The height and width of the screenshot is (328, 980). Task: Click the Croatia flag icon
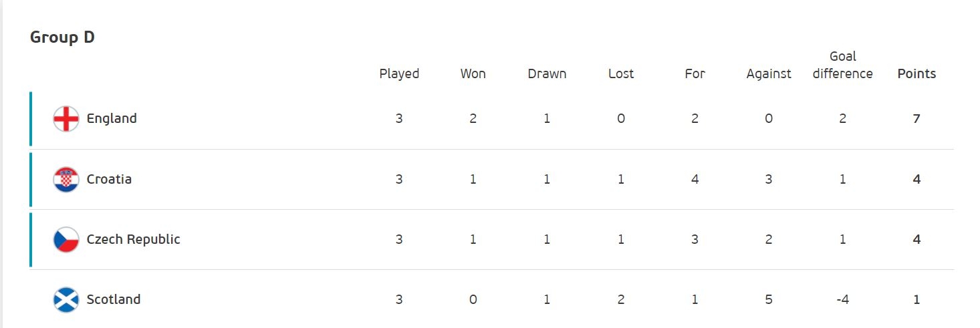[66, 179]
